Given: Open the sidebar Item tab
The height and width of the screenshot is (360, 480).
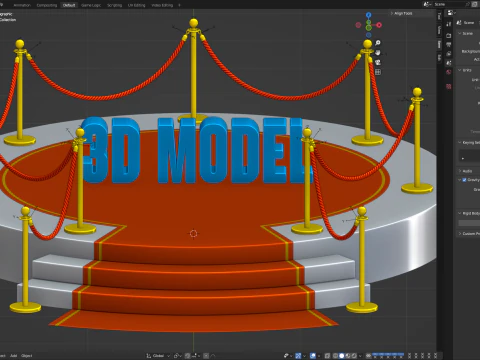Looking at the screenshot, I should pyautogui.click(x=439, y=44).
